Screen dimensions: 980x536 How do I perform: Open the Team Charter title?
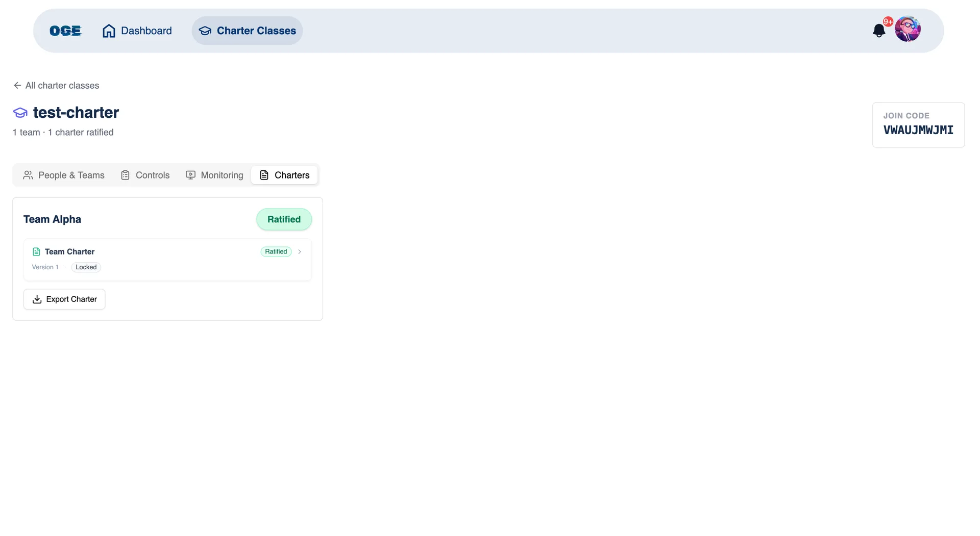click(69, 251)
